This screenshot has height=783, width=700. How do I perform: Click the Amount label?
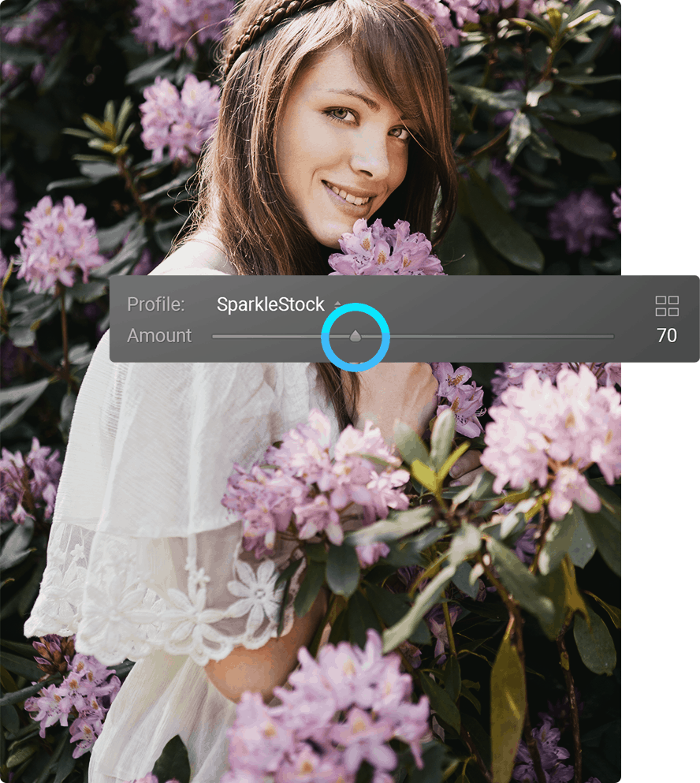tap(159, 336)
